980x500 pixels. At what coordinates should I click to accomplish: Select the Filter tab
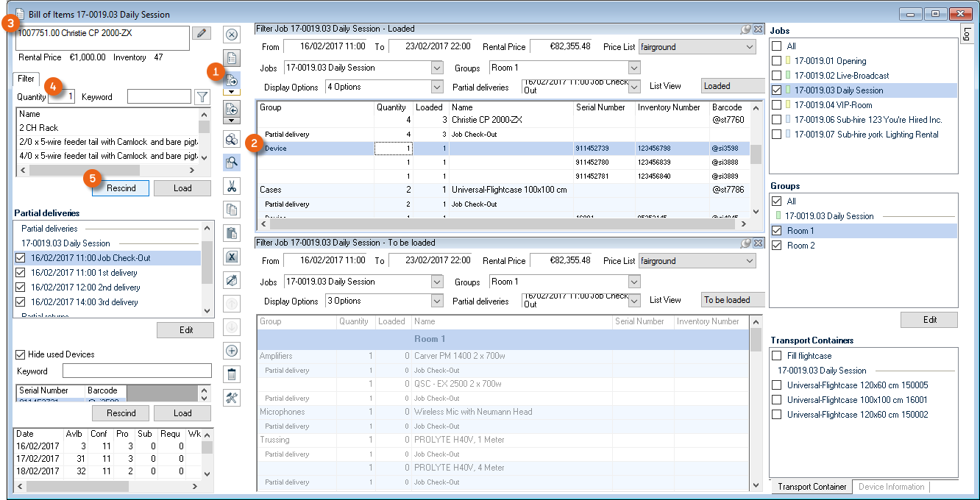(x=26, y=78)
